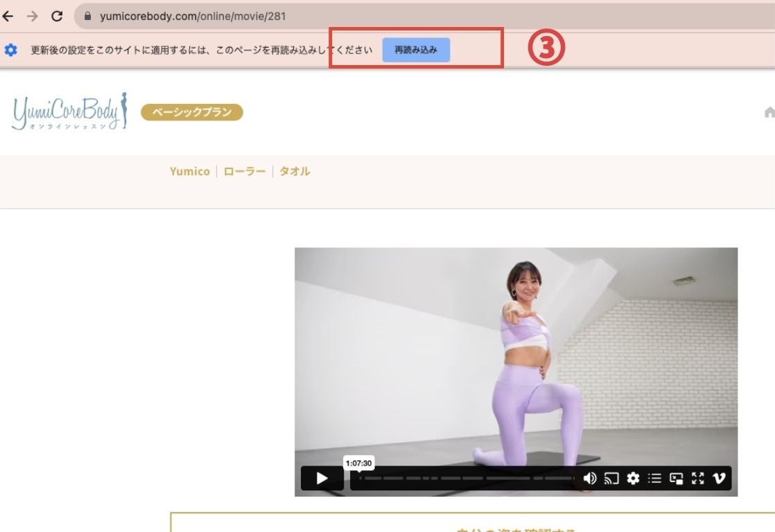Image resolution: width=775 pixels, height=532 pixels.
Task: Select Yumico in the instructor navigation
Action: point(189,171)
